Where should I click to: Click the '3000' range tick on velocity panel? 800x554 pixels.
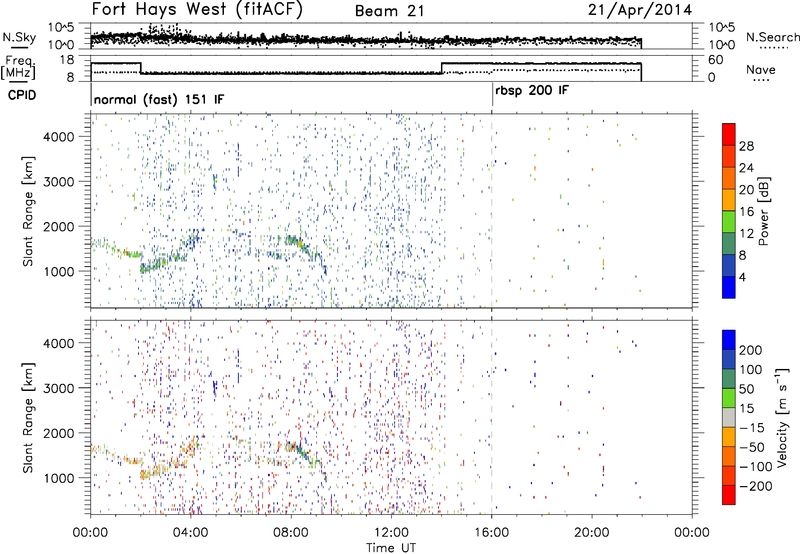[x=58, y=388]
